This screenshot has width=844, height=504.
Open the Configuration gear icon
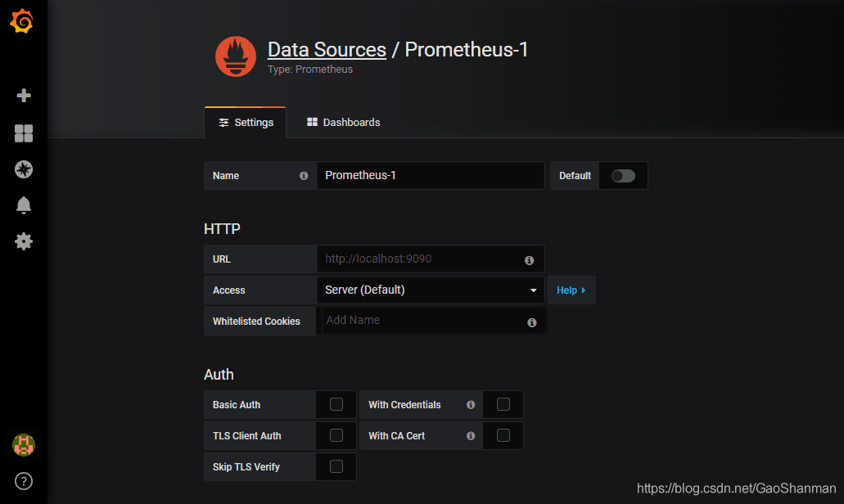click(x=24, y=241)
